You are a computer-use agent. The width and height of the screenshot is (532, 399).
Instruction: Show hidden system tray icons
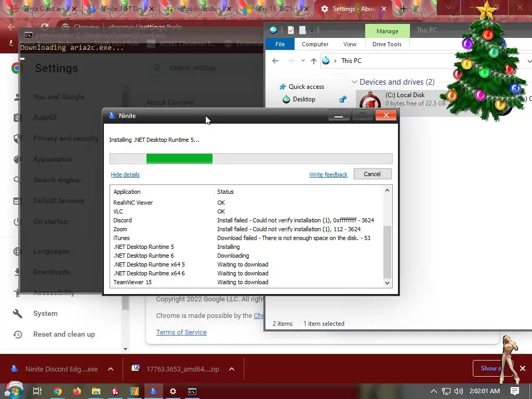pyautogui.click(x=434, y=391)
